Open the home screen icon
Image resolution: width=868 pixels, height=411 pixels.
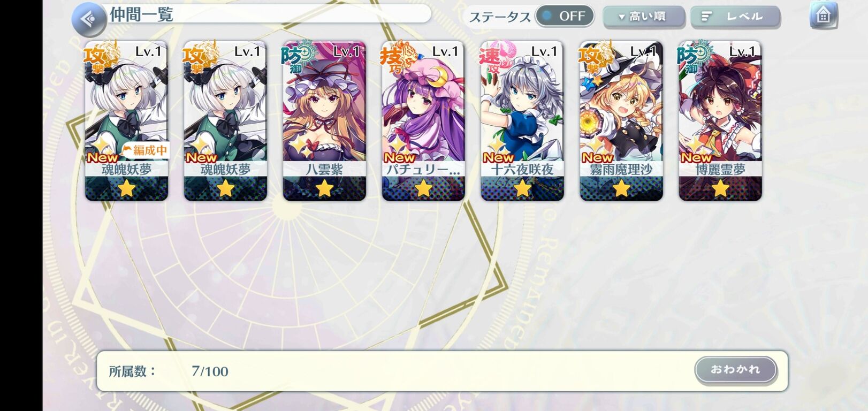[x=823, y=16]
